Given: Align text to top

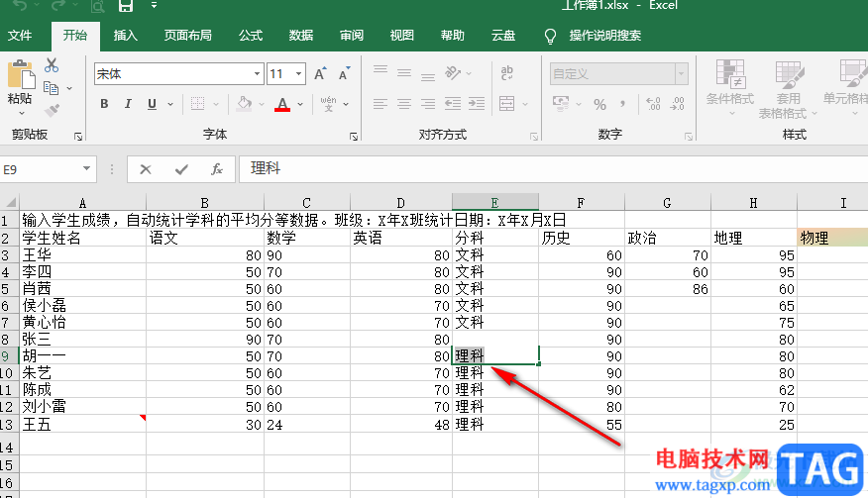Looking at the screenshot, I should point(380,71).
